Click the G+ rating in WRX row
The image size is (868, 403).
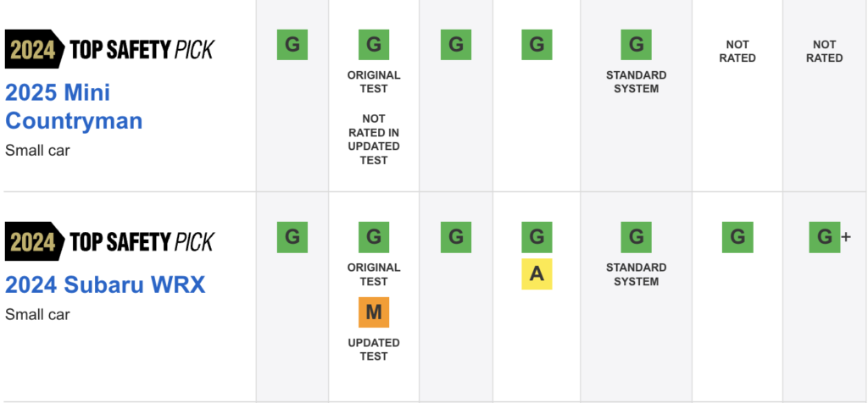coord(829,237)
